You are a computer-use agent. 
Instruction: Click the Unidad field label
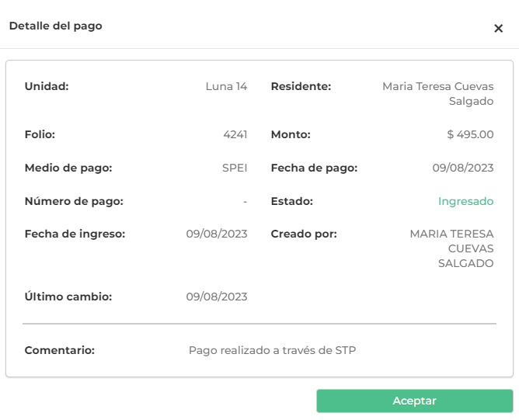47,86
